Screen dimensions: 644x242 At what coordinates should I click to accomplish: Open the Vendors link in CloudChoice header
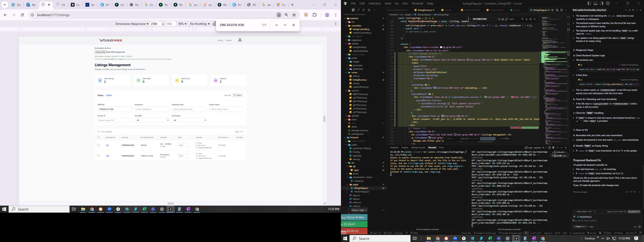229,40
